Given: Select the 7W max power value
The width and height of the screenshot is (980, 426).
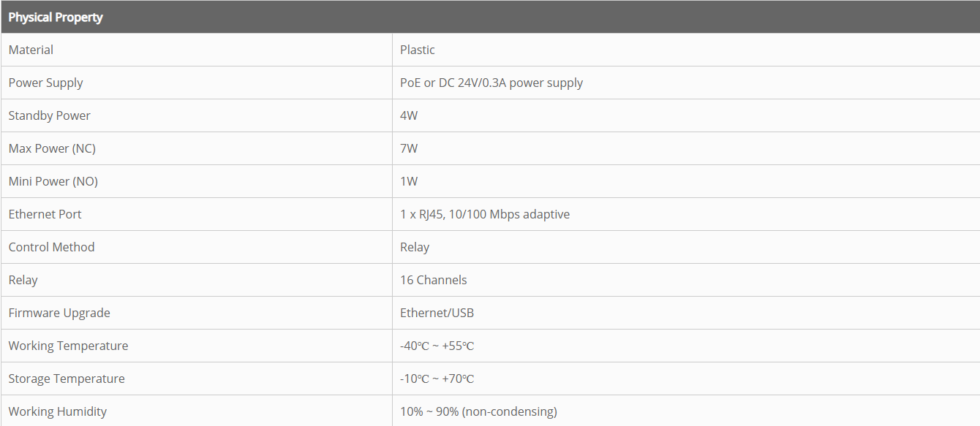Looking at the screenshot, I should pyautogui.click(x=409, y=148).
